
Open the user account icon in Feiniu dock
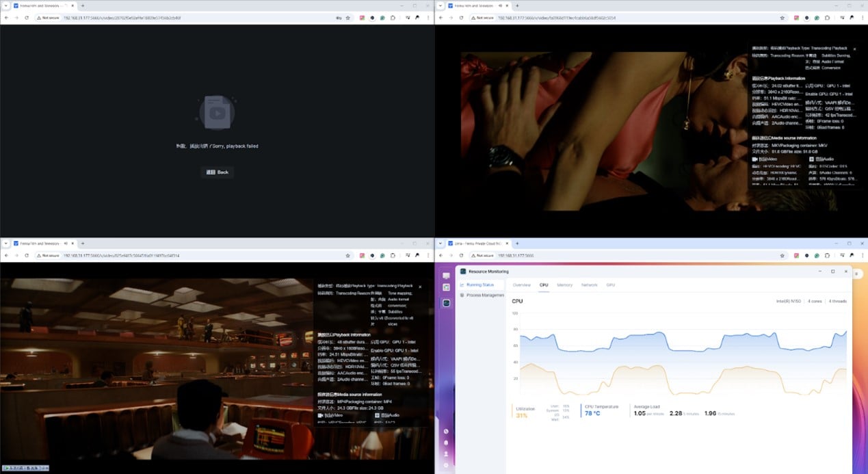(446, 453)
